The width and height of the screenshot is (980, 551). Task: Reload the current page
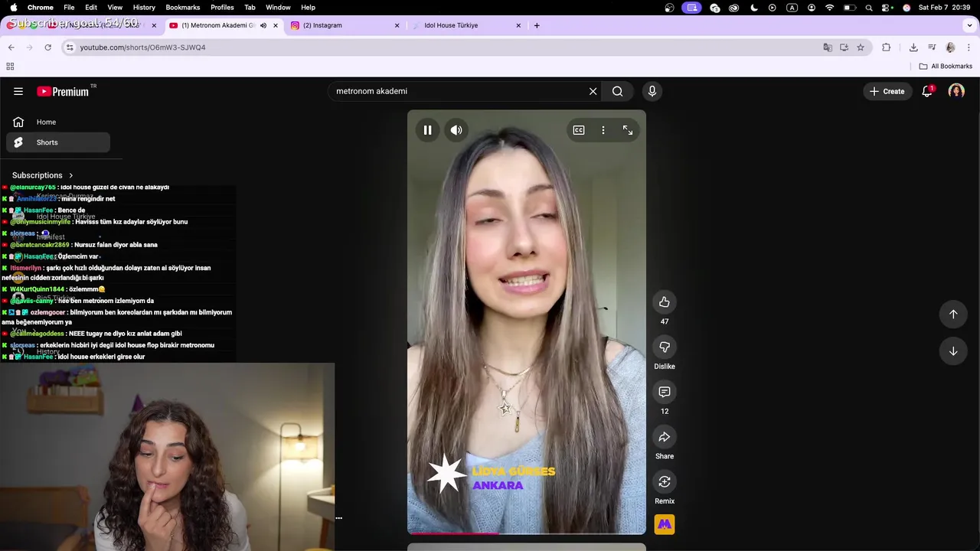click(x=47, y=47)
